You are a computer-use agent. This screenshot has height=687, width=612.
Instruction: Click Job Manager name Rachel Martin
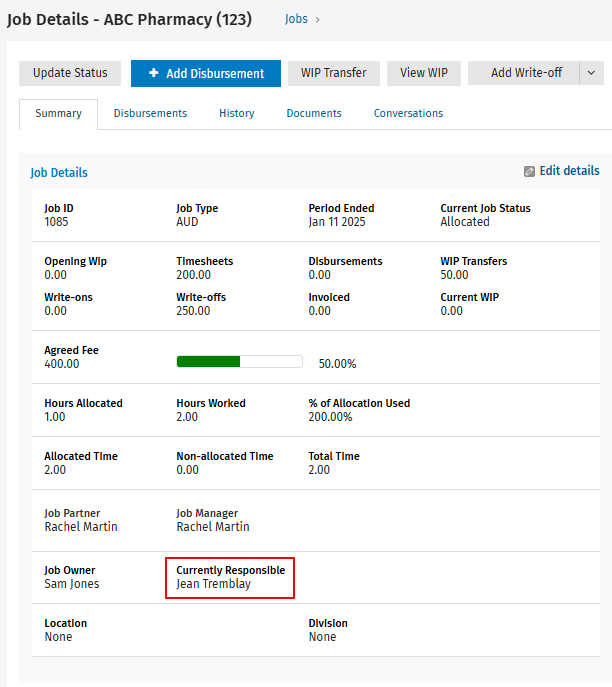click(x=213, y=527)
